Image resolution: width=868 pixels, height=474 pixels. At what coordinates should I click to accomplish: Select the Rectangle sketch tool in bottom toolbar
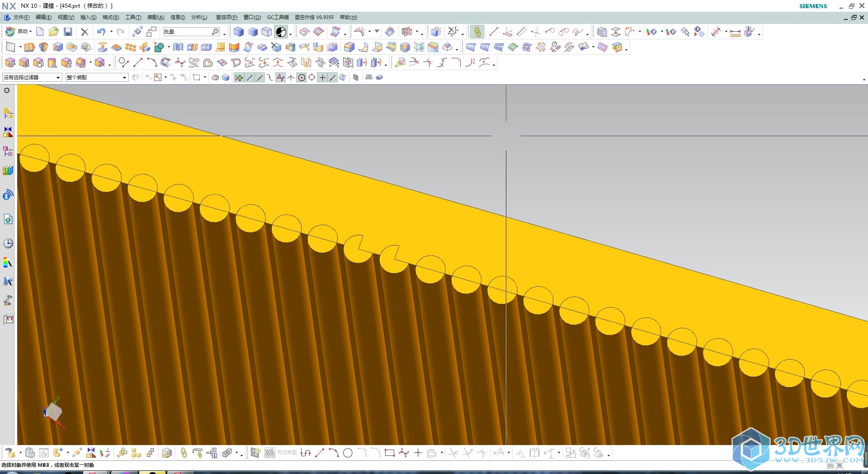(389, 453)
